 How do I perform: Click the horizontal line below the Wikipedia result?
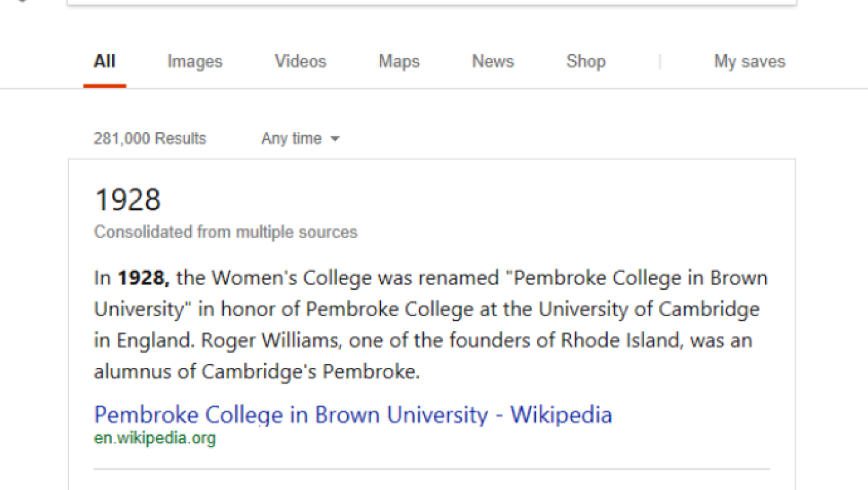[x=431, y=469]
